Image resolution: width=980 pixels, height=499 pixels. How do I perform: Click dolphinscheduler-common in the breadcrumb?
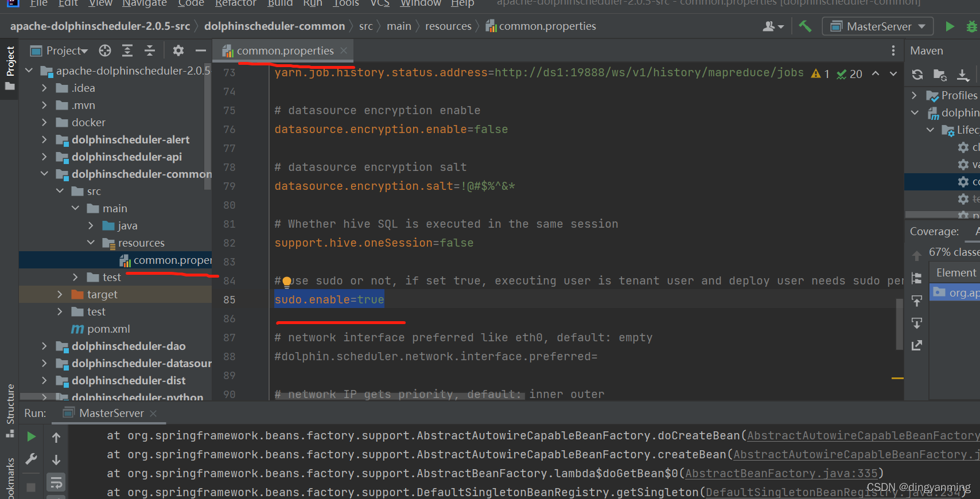click(x=275, y=26)
